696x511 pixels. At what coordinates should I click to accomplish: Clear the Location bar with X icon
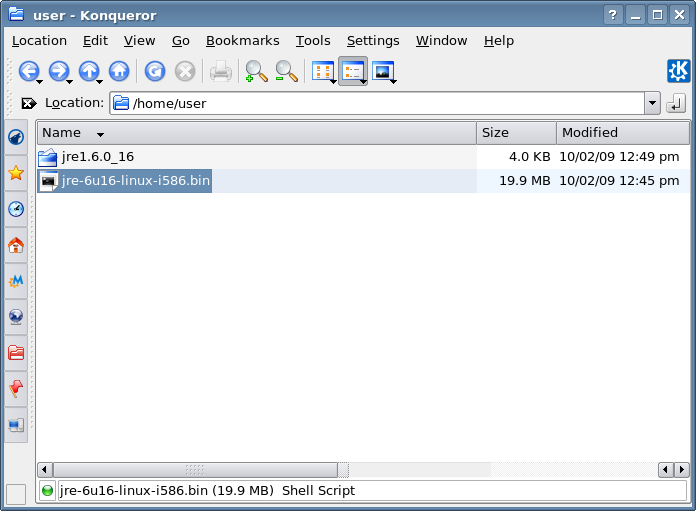pyautogui.click(x=29, y=103)
